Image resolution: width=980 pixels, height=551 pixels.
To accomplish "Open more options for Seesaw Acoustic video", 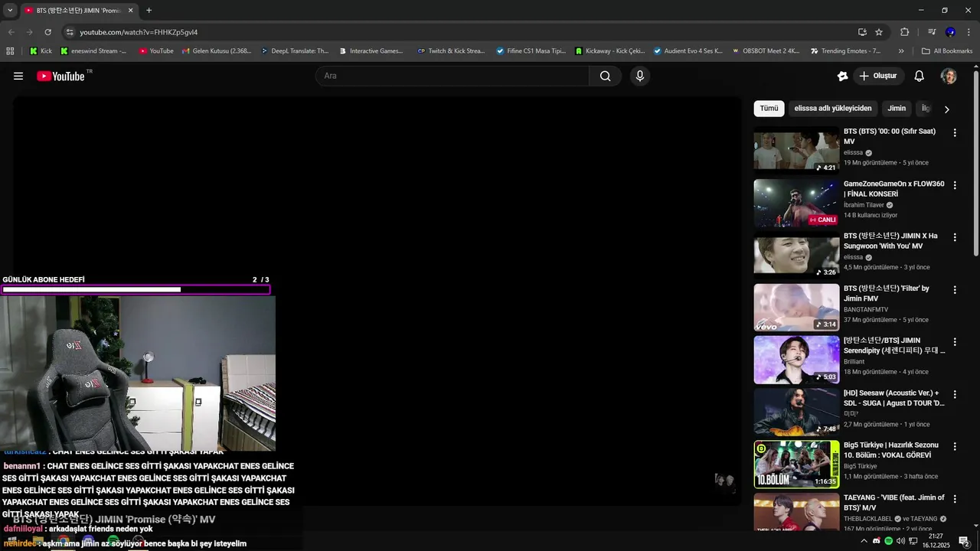I will [x=955, y=394].
